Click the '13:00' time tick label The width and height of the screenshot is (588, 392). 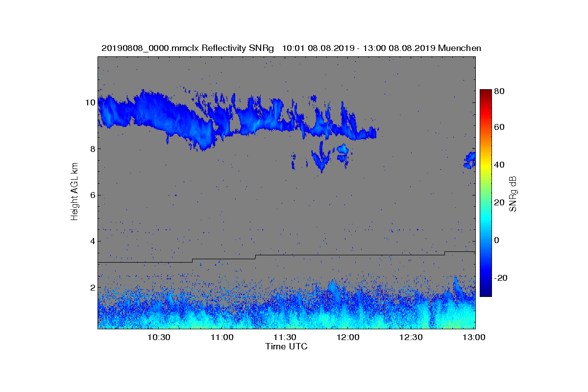474,337
